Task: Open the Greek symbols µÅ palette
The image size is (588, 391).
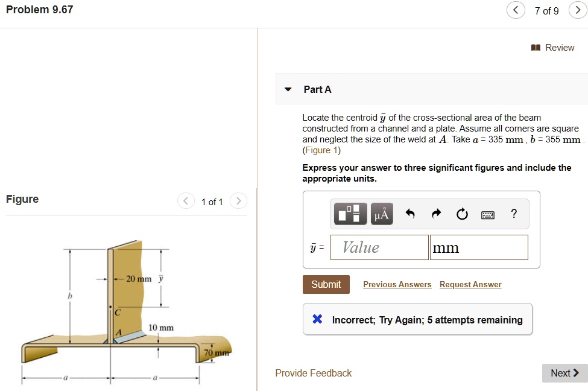Action: [382, 214]
